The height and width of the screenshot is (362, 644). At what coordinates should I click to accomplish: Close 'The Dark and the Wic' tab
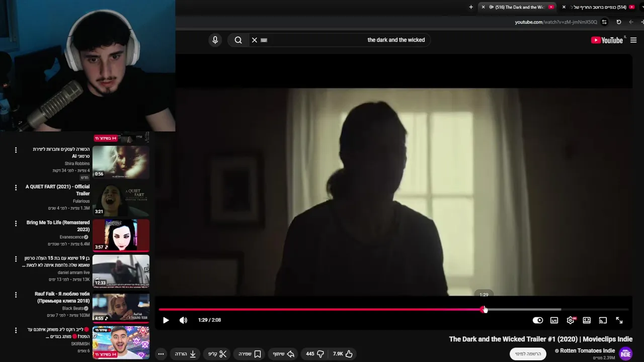(x=483, y=7)
